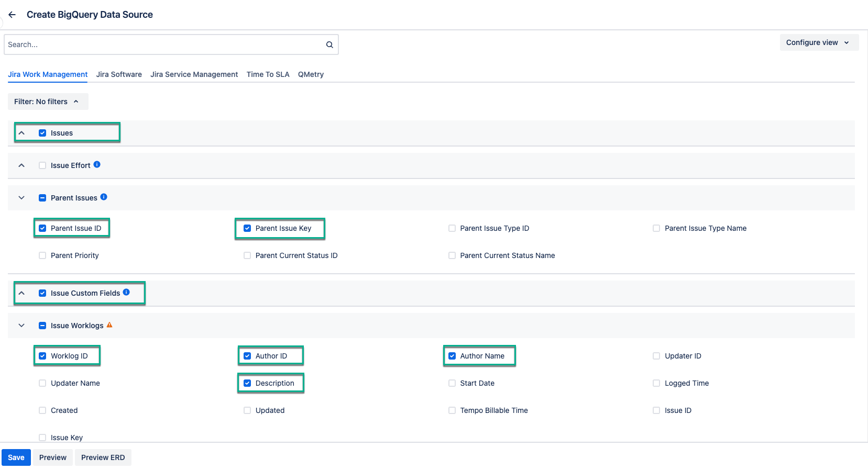The image size is (868, 470).
Task: Toggle the Parent Issues group checkbox
Action: (x=42, y=198)
